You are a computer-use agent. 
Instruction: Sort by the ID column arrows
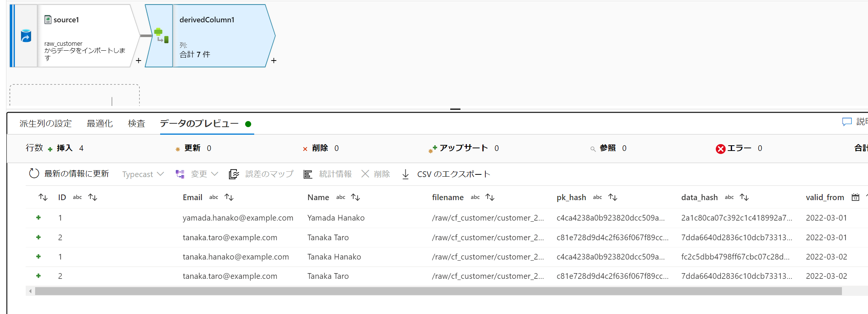(x=93, y=197)
